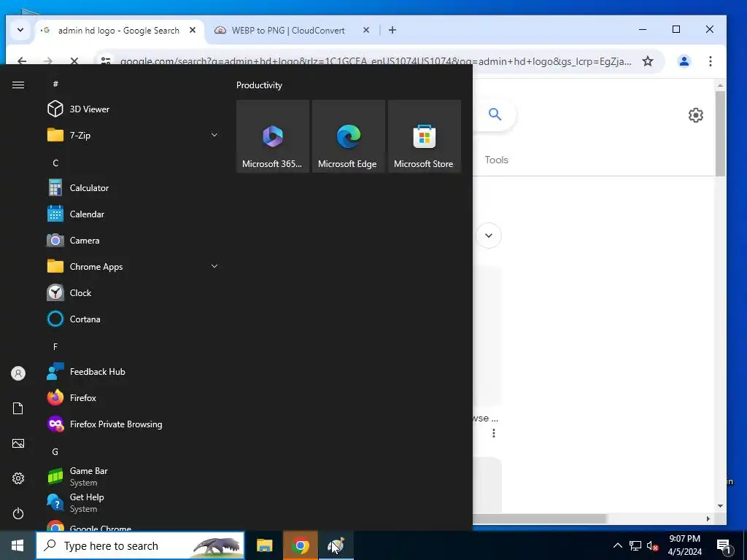Open the network status tray icon
Image resolution: width=747 pixels, height=560 pixels.
(635, 545)
